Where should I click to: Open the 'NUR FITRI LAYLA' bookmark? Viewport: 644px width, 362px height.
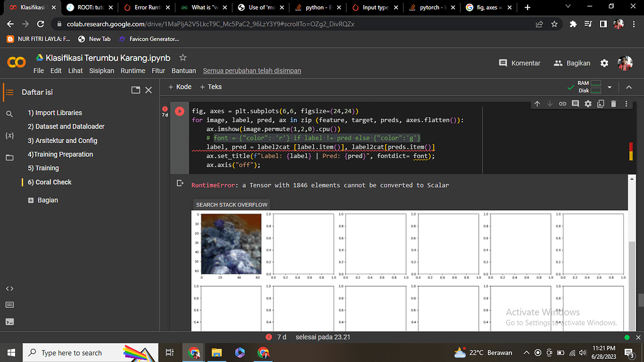(38, 39)
